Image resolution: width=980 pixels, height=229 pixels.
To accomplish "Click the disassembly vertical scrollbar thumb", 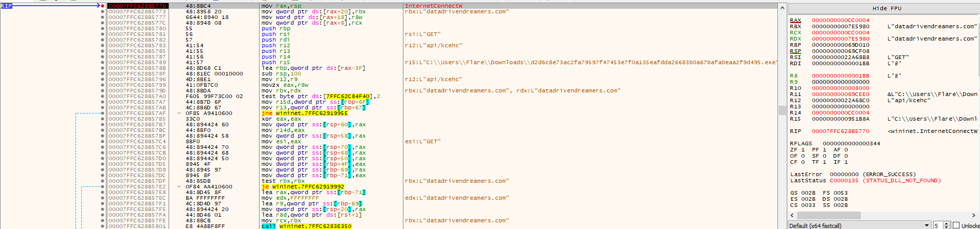I will click(783, 110).
